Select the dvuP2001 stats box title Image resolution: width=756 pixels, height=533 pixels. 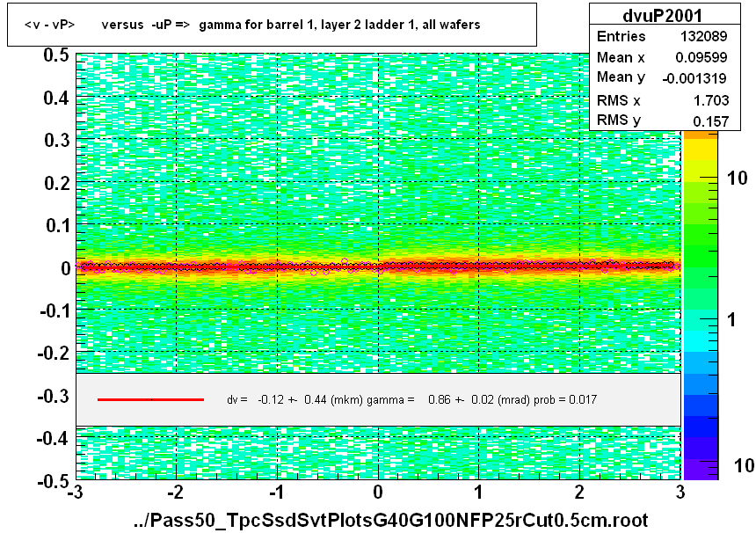(663, 16)
